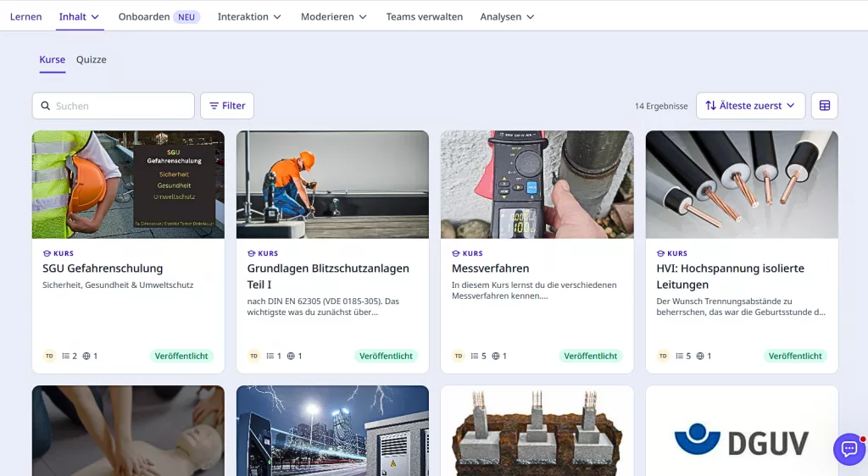868x476 pixels.
Task: Open the chat support bubble icon
Action: click(849, 449)
